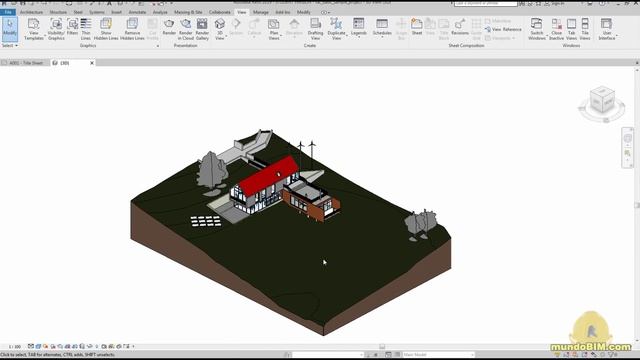Viewport: 640px width, 360px height.
Task: Click the Tile Views tool
Action: tap(585, 29)
